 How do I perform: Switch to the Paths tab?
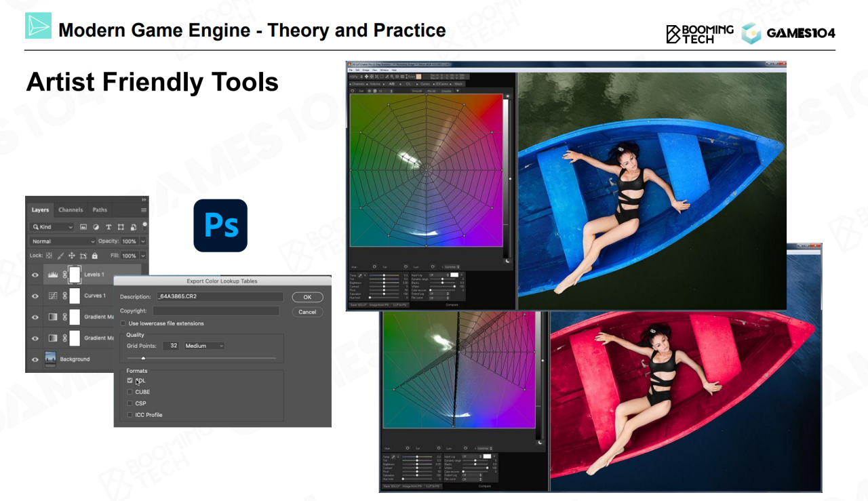(100, 210)
